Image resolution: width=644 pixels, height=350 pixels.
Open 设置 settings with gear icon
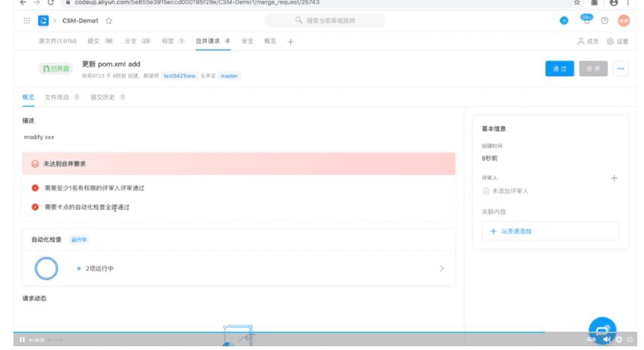tap(617, 41)
